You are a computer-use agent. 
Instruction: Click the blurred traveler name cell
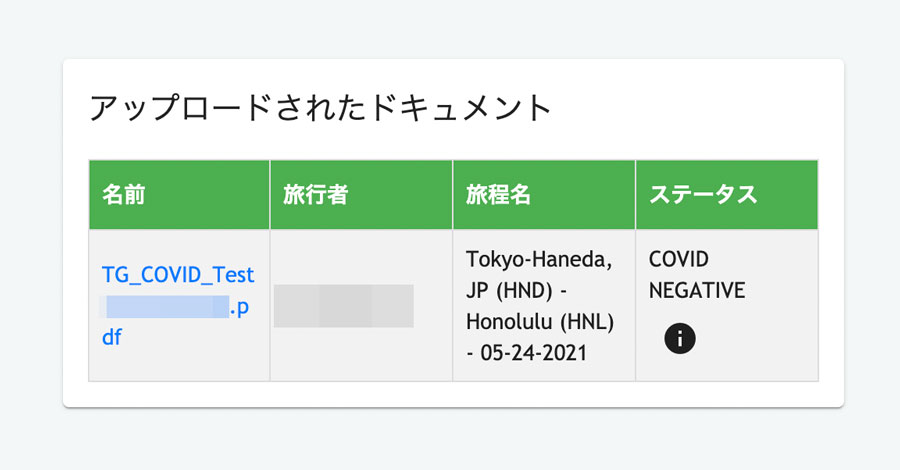(x=343, y=306)
